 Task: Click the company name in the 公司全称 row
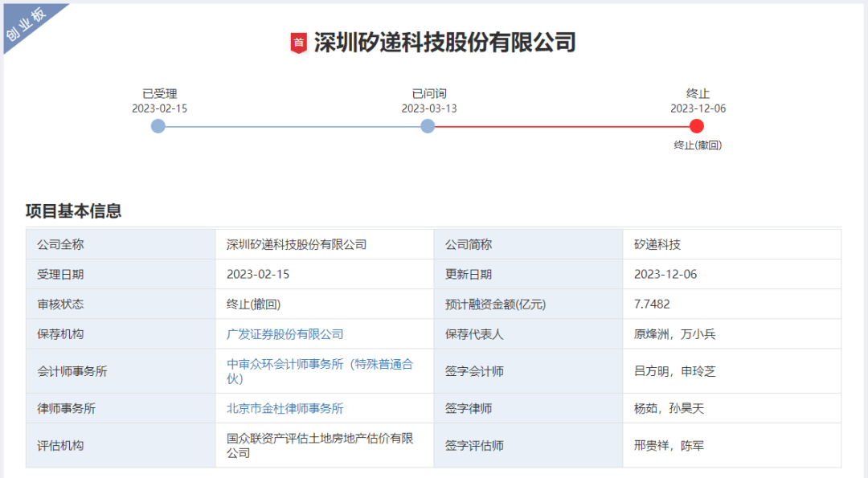tap(297, 244)
